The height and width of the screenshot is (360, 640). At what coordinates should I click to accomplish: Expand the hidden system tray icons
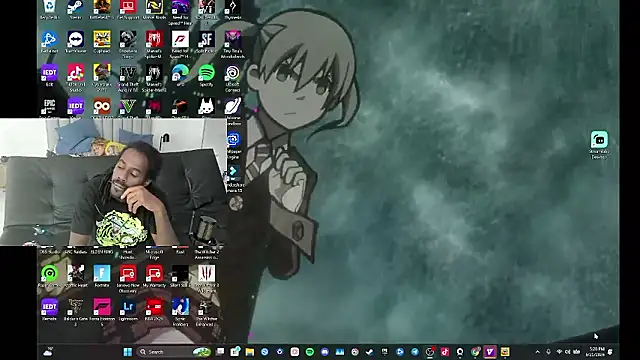538,352
